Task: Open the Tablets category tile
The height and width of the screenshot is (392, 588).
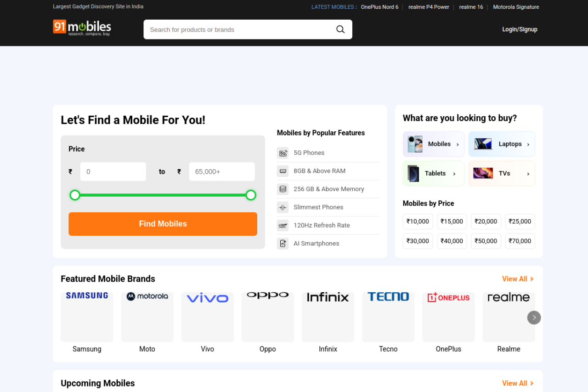Action: click(x=433, y=174)
